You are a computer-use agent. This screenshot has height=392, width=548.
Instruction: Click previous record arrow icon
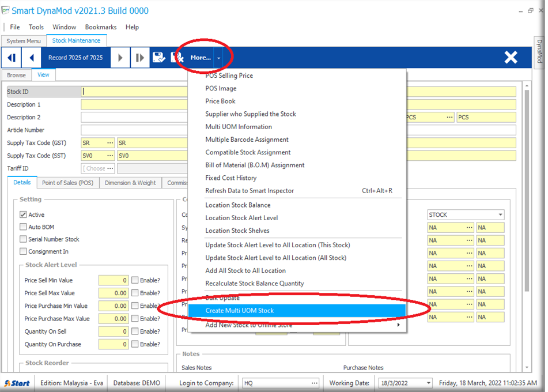(32, 58)
